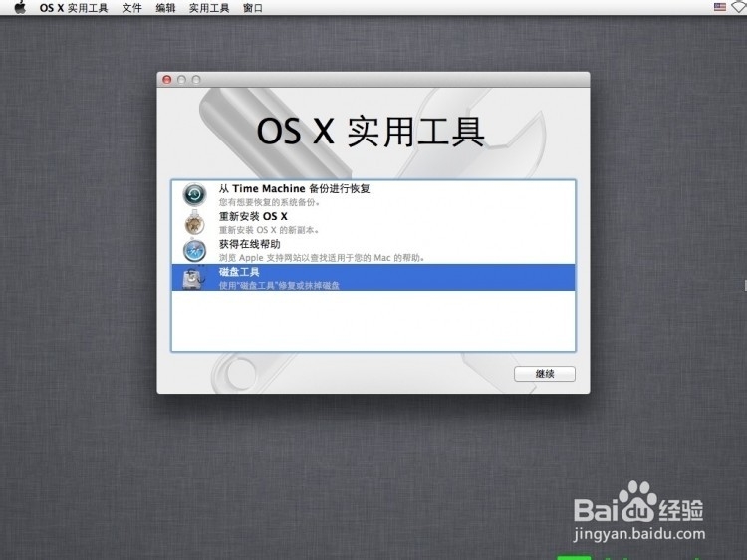Click the Wi-Fi status icon in menu bar
The image size is (747, 560).
(739, 7)
